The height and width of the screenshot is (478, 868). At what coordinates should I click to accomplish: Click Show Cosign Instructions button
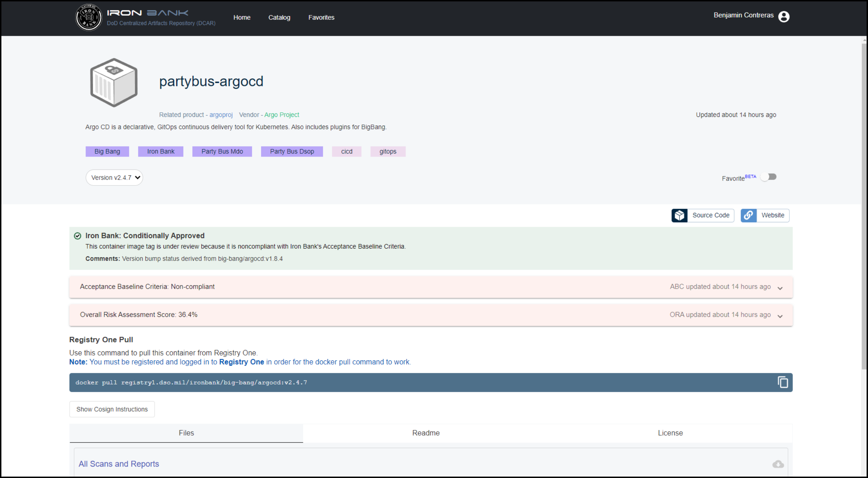coord(112,409)
